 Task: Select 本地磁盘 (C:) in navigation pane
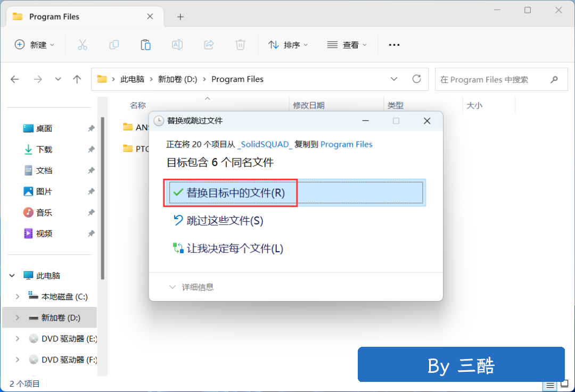click(64, 296)
